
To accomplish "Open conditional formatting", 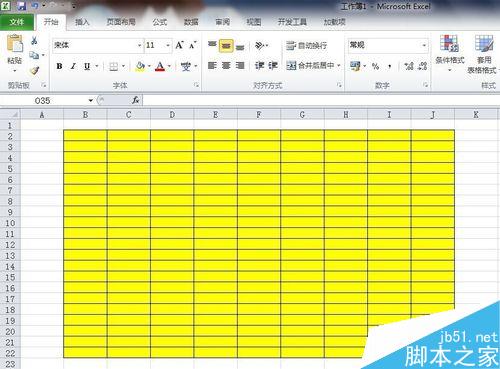I will [x=450, y=53].
